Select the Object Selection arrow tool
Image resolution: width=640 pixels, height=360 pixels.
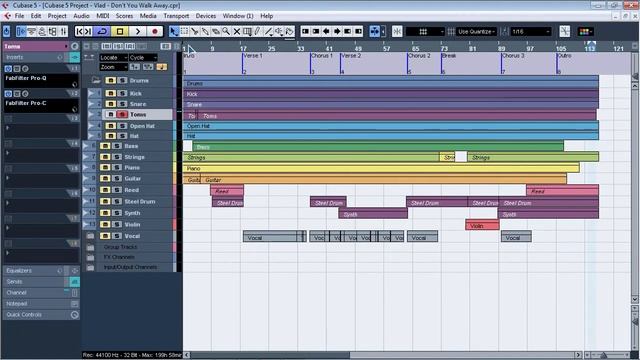point(174,31)
